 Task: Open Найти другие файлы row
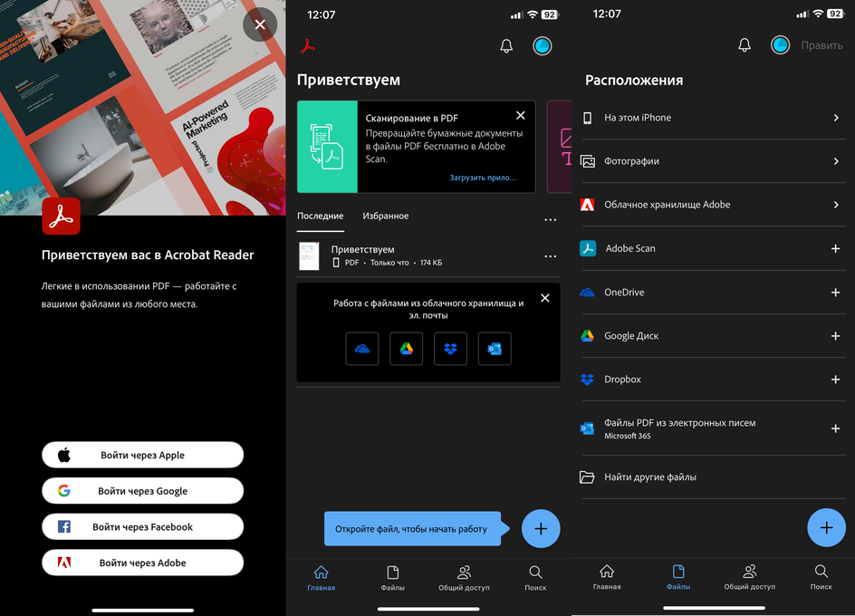tap(713, 477)
